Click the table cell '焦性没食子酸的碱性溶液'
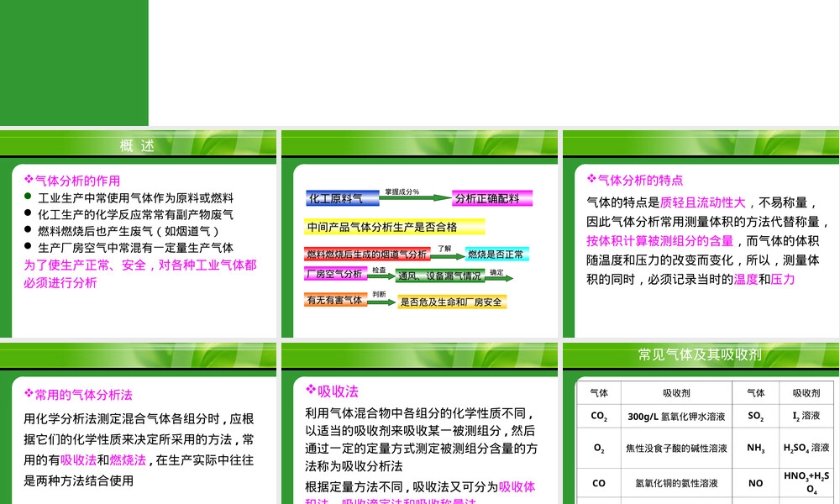Viewport: 840px width, 504px height. coord(676,449)
